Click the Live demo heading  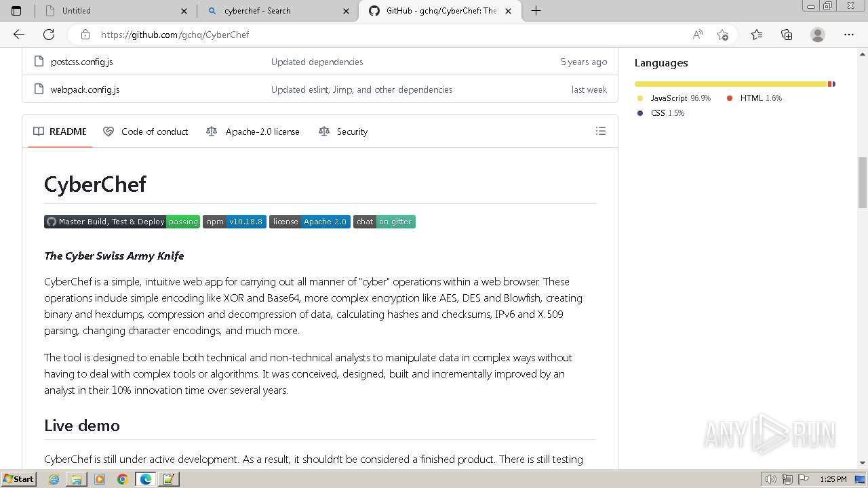pos(82,426)
